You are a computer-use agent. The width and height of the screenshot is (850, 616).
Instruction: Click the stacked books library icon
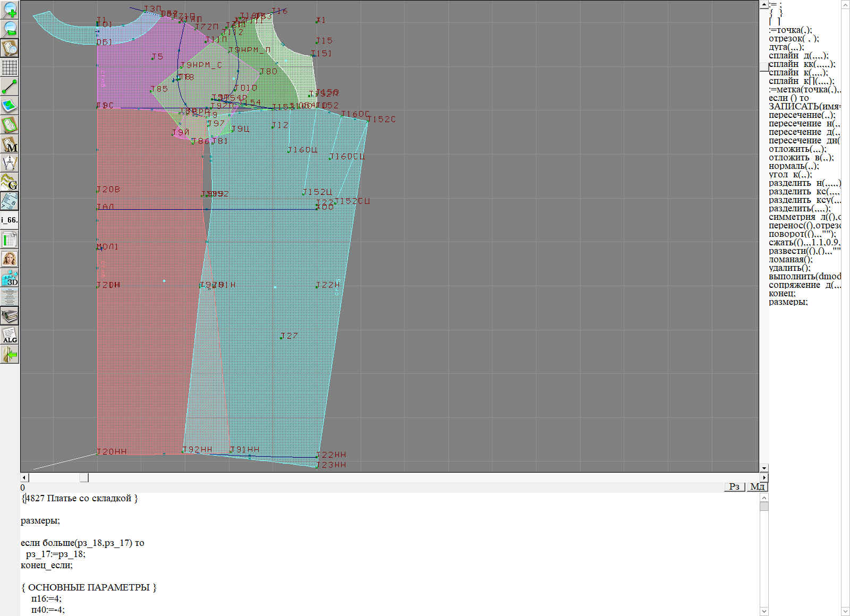pos(10,316)
